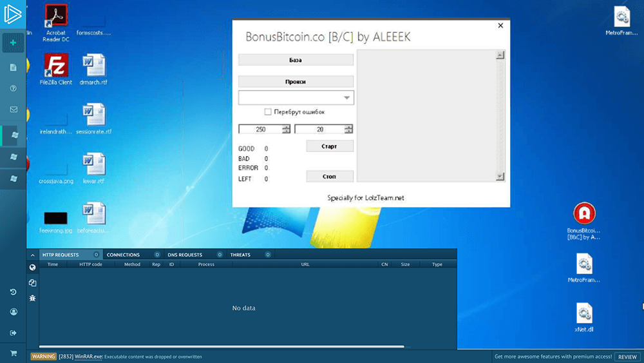Click the globe icon in requests panel

(x=32, y=268)
